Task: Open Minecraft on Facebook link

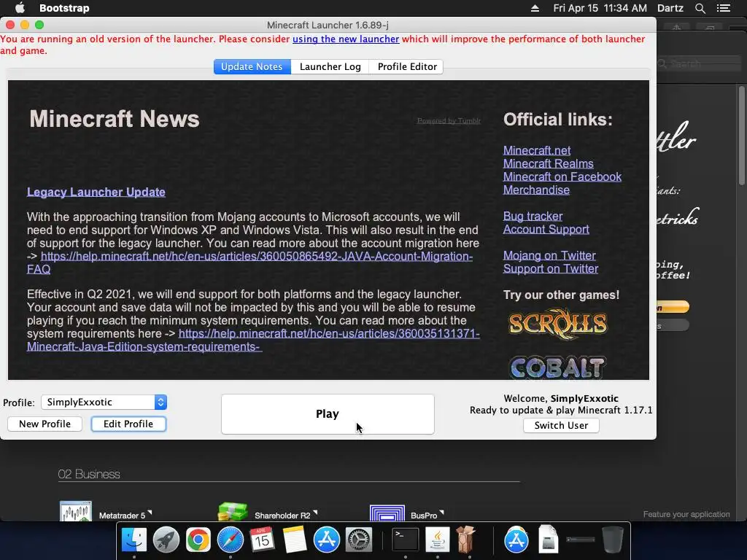Action: pos(562,176)
